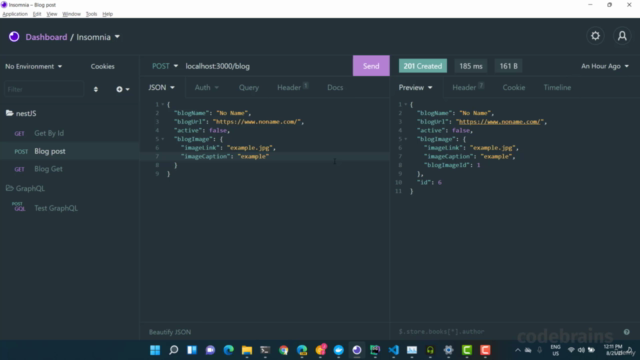Click the nestJS folder icon
640x360 pixels.
click(x=9, y=113)
